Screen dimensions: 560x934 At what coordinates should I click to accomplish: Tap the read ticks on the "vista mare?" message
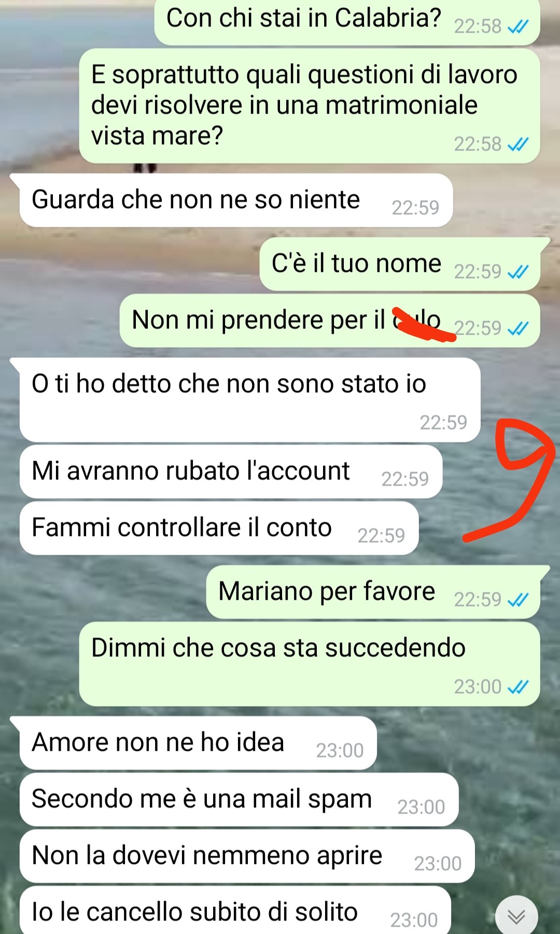(518, 144)
